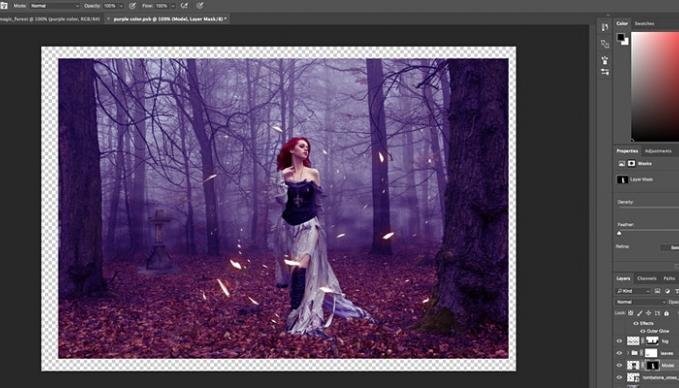Open the Opacity percentage dropdown arrow
The height and width of the screenshot is (388, 679).
tap(120, 6)
